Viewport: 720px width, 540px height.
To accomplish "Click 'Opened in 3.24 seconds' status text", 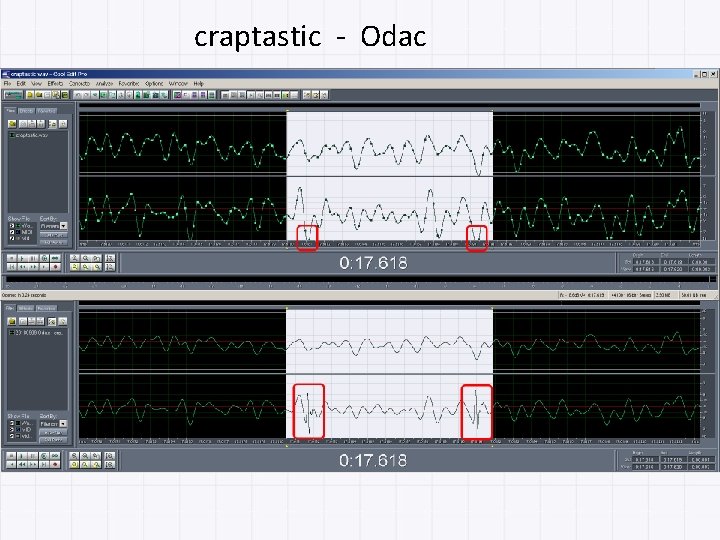I will click(23, 295).
